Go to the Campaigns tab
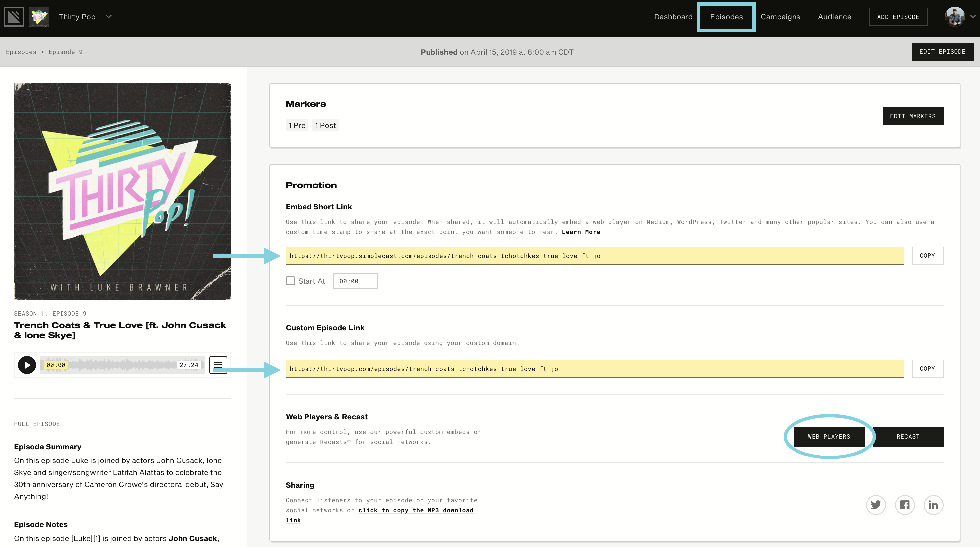The image size is (980, 547). click(x=780, y=17)
